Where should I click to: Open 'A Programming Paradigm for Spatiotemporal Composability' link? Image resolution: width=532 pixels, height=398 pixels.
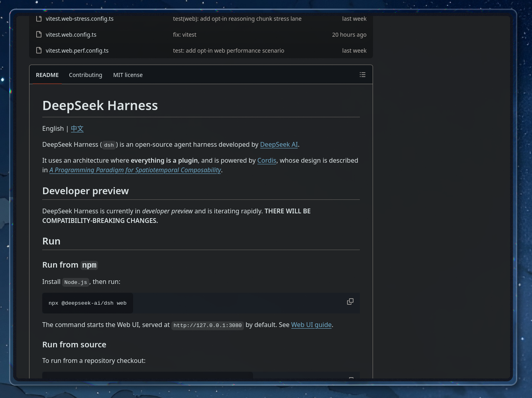click(135, 170)
